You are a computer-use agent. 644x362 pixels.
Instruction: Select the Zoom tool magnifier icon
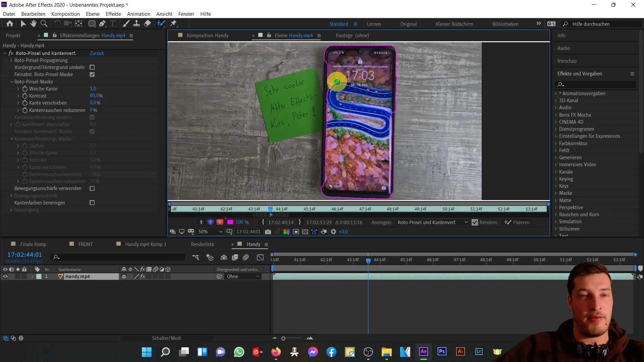pyautogui.click(x=44, y=24)
